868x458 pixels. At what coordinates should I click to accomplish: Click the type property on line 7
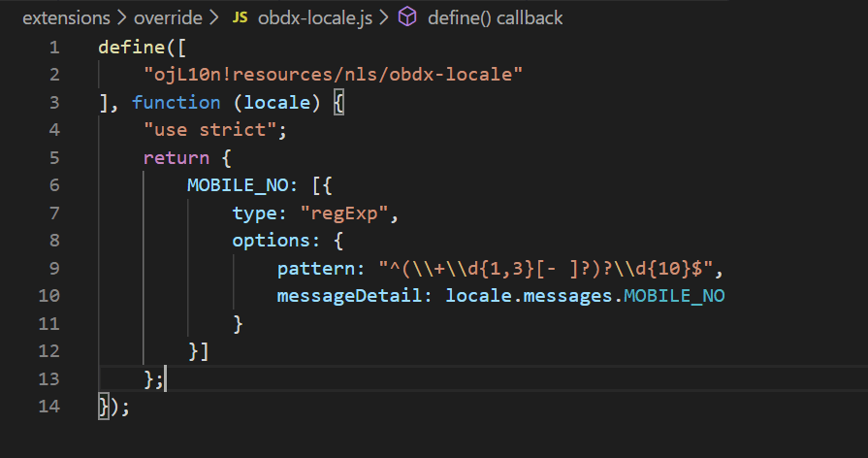pyautogui.click(x=254, y=213)
